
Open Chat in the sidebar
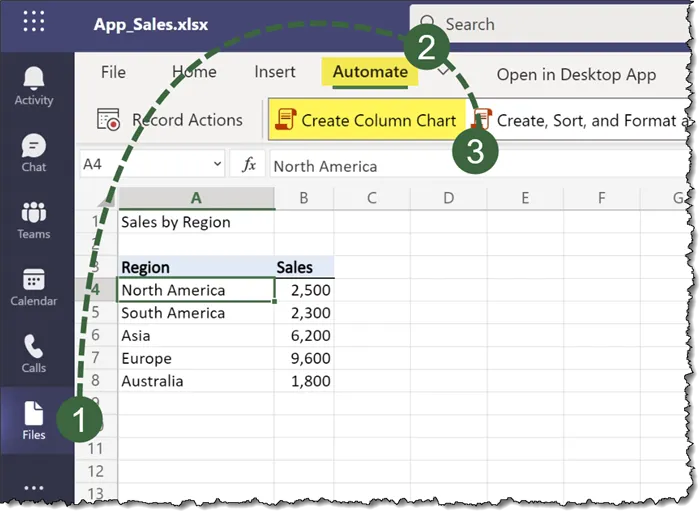[34, 153]
